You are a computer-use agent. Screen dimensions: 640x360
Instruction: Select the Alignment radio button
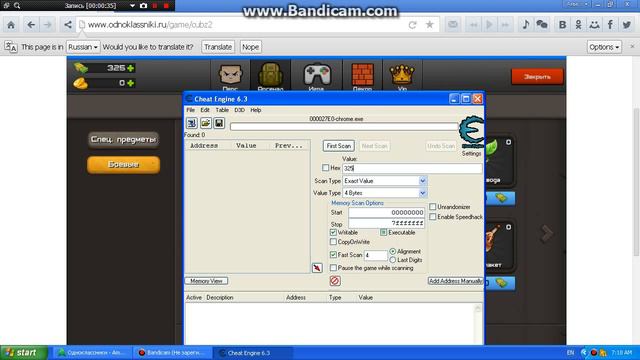(x=393, y=251)
